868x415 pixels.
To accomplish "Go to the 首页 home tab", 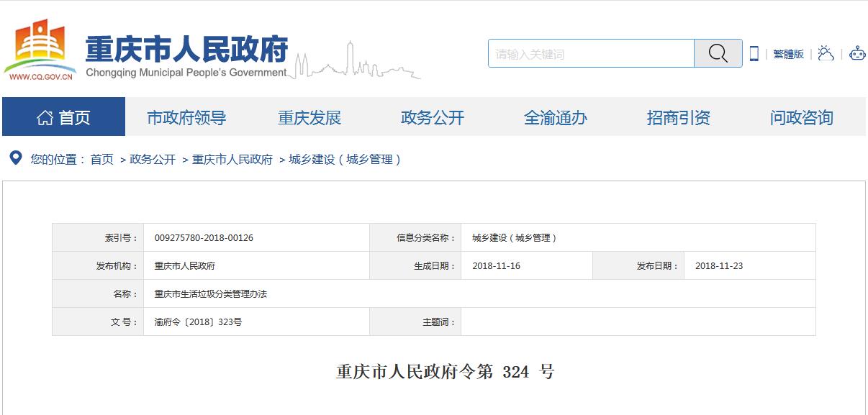I will pos(63,117).
